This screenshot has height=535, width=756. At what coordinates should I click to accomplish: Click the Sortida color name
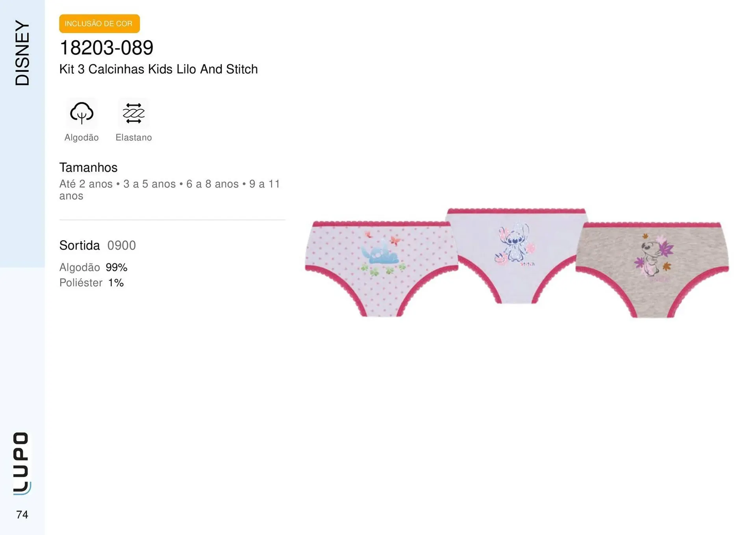(80, 245)
